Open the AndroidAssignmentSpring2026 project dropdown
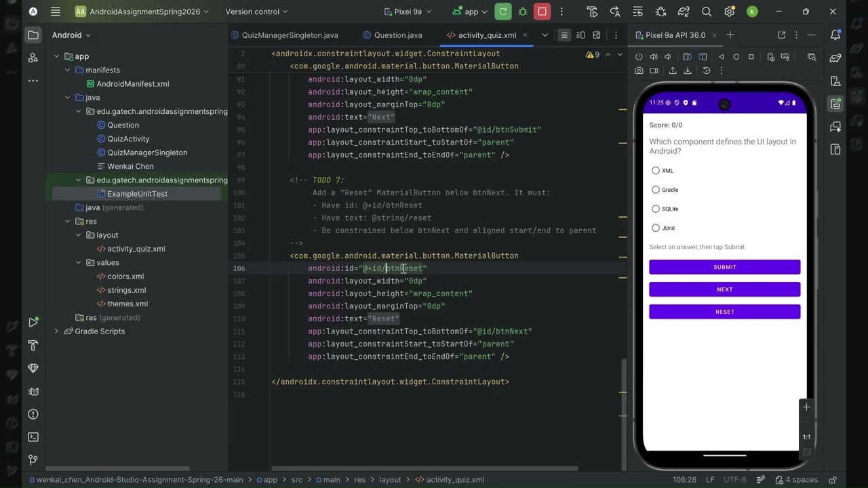The height and width of the screenshot is (488, 868). (x=142, y=12)
